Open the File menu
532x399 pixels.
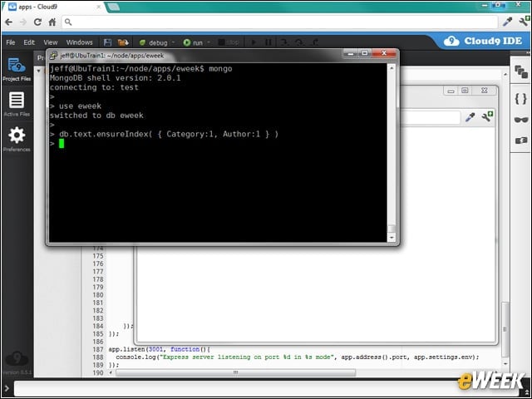11,42
